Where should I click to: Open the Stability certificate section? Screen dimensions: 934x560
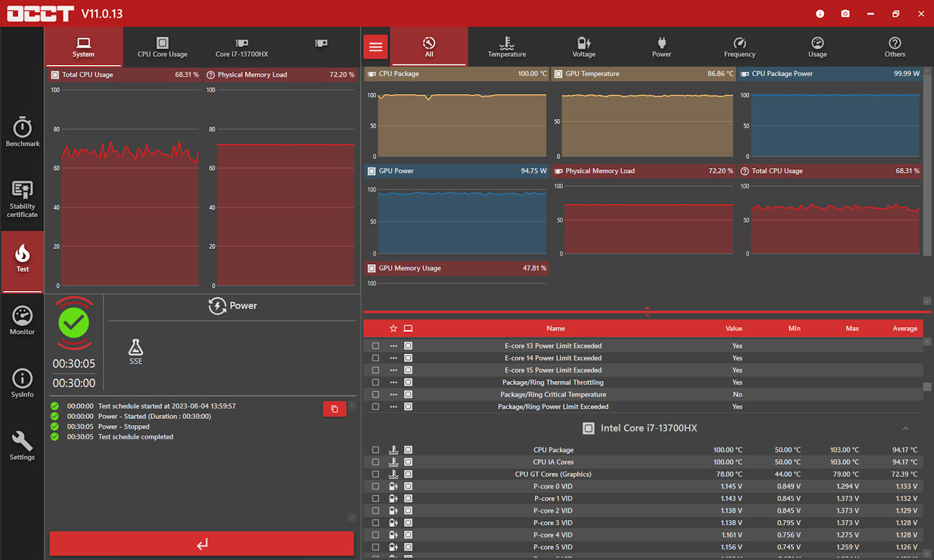[22, 198]
